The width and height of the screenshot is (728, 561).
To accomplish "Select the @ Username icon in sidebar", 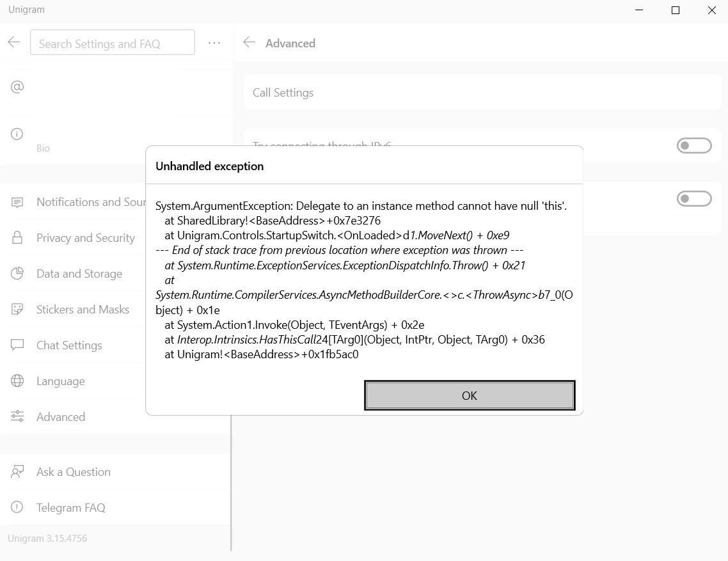I will click(17, 88).
